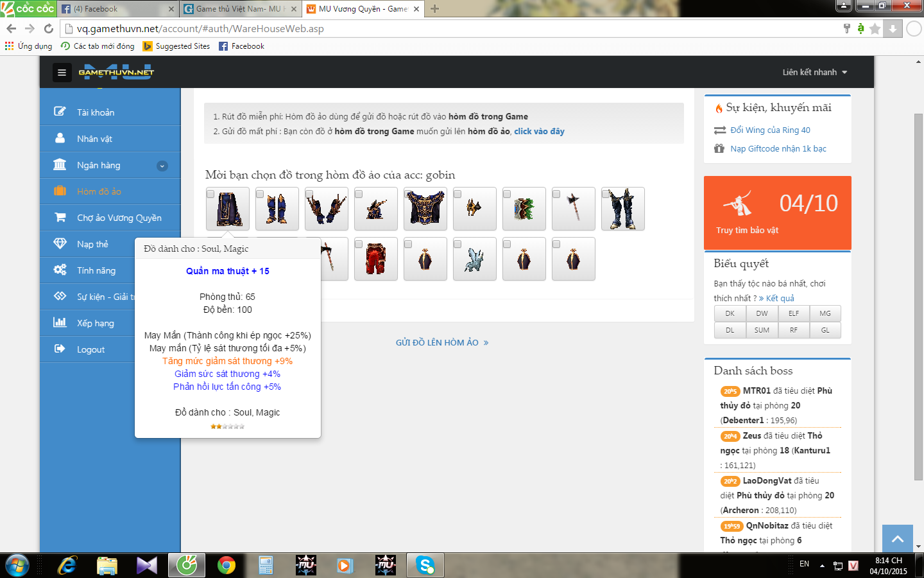This screenshot has height=578, width=924.
Task: Click the Nhân vật person icon
Action: [x=60, y=138]
